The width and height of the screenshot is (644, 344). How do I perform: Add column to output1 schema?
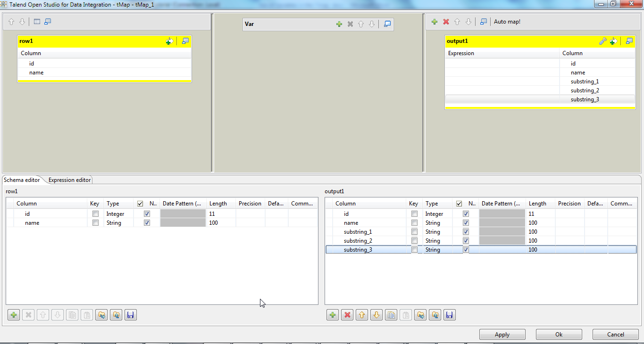333,315
